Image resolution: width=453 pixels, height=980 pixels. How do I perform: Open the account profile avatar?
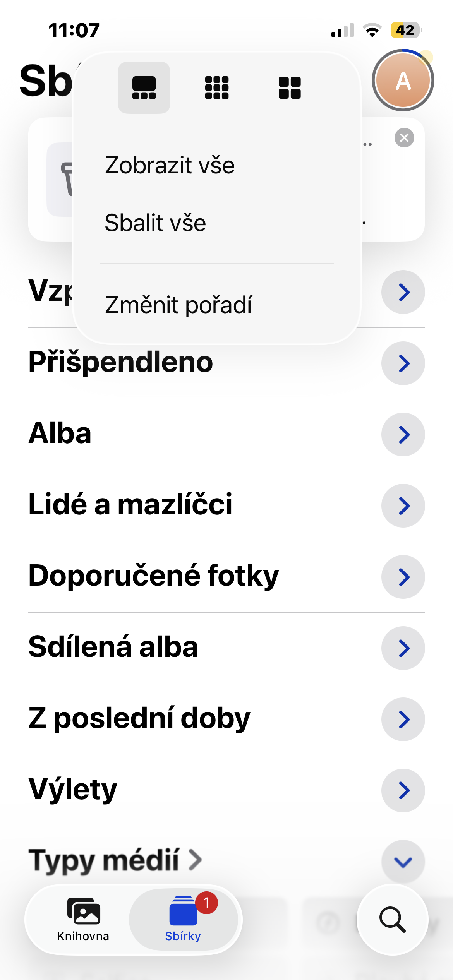pos(403,81)
